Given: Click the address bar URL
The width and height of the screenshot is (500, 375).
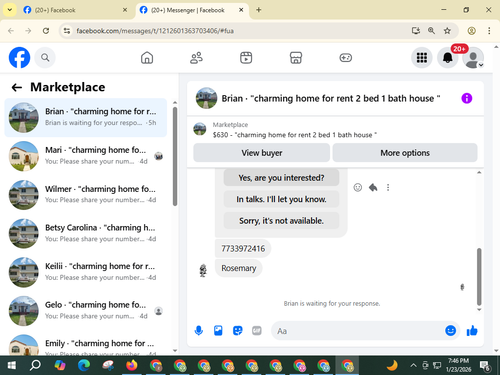Looking at the screenshot, I should [155, 31].
